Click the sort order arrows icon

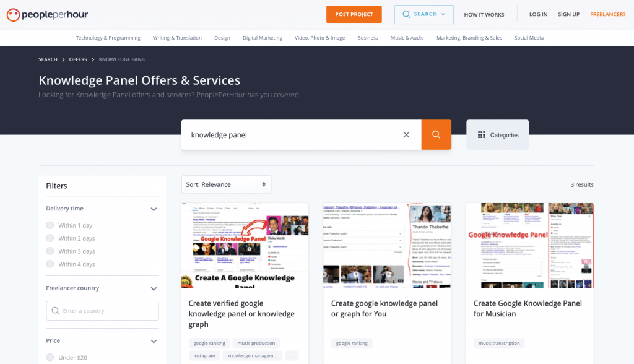point(263,184)
